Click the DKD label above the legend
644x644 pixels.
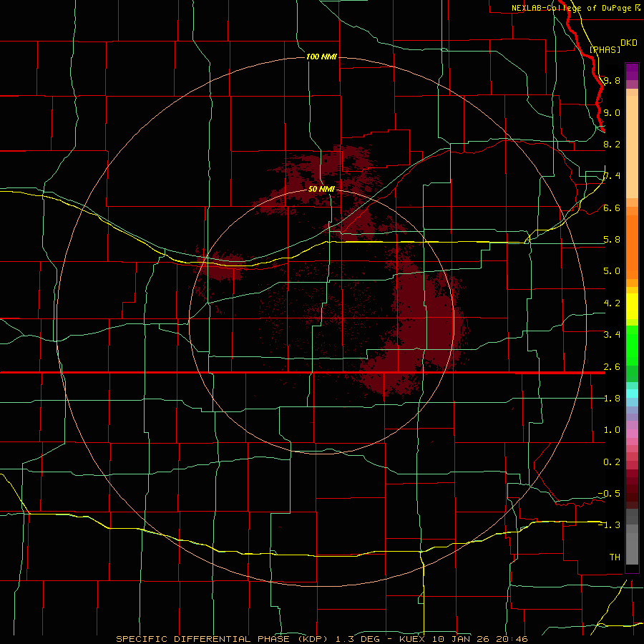pos(629,43)
